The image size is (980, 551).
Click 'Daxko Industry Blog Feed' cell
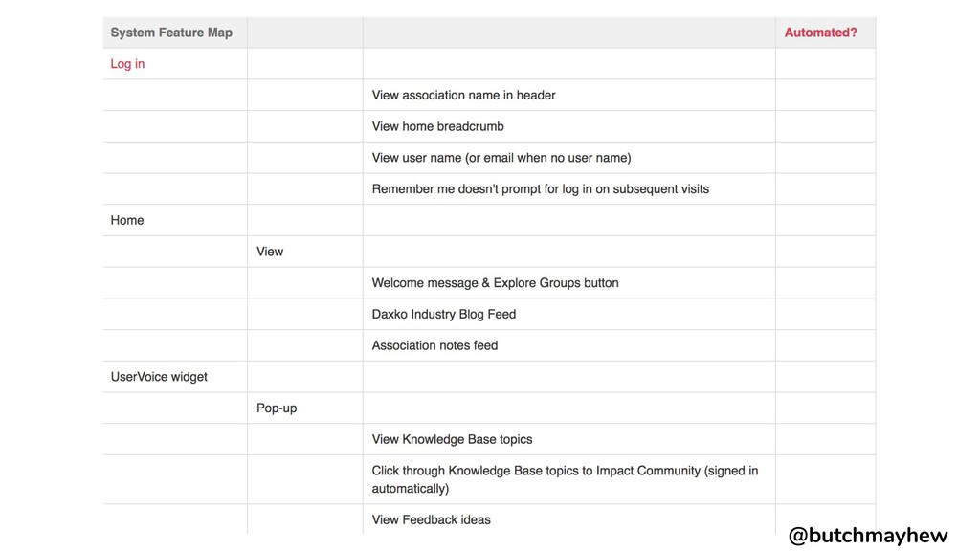568,314
